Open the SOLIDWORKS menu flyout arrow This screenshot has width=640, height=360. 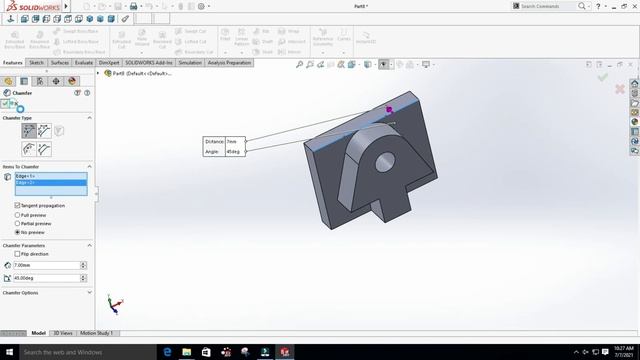(x=66, y=6)
